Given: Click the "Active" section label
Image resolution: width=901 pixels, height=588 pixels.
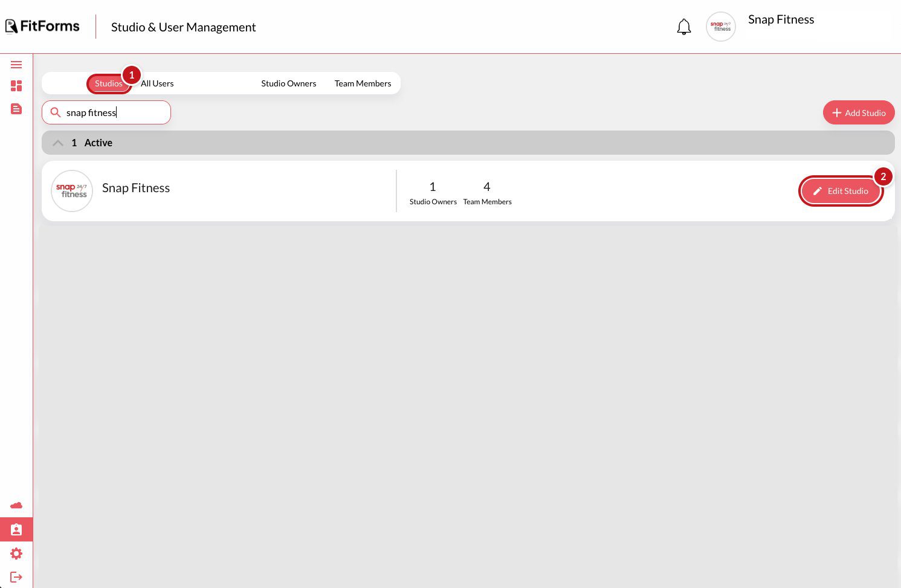Looking at the screenshot, I should pos(98,143).
